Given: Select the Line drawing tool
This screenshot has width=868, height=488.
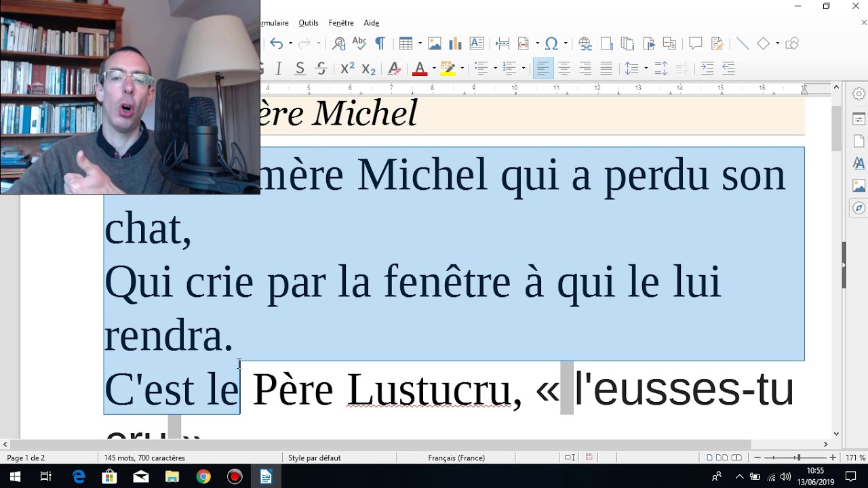Looking at the screenshot, I should (x=743, y=43).
